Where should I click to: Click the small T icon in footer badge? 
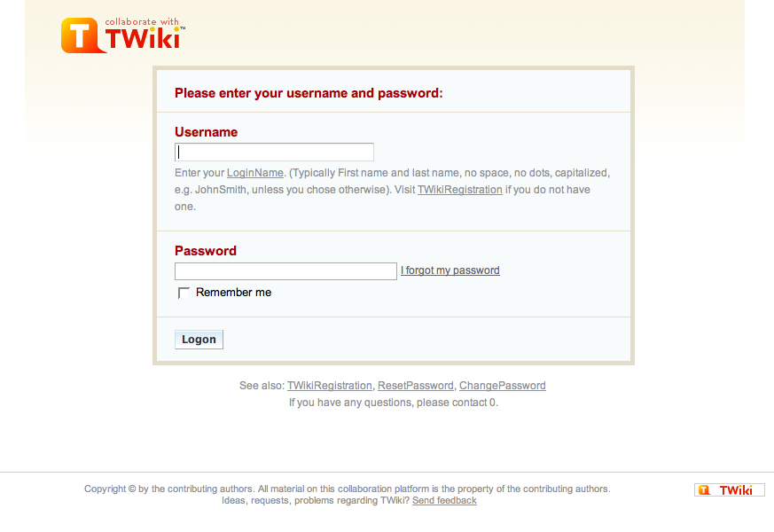[x=706, y=489]
